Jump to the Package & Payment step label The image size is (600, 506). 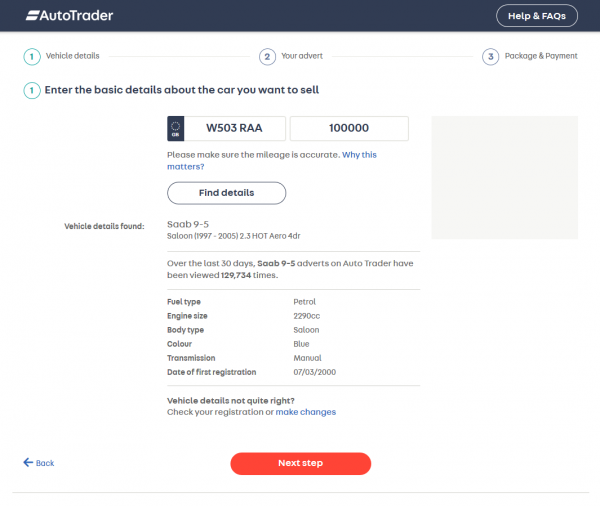[x=541, y=56]
